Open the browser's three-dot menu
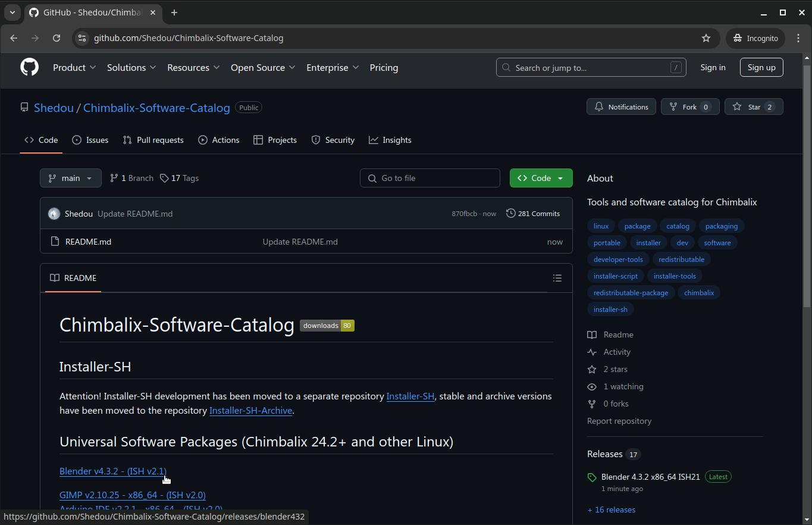The width and height of the screenshot is (812, 525). 798,38
